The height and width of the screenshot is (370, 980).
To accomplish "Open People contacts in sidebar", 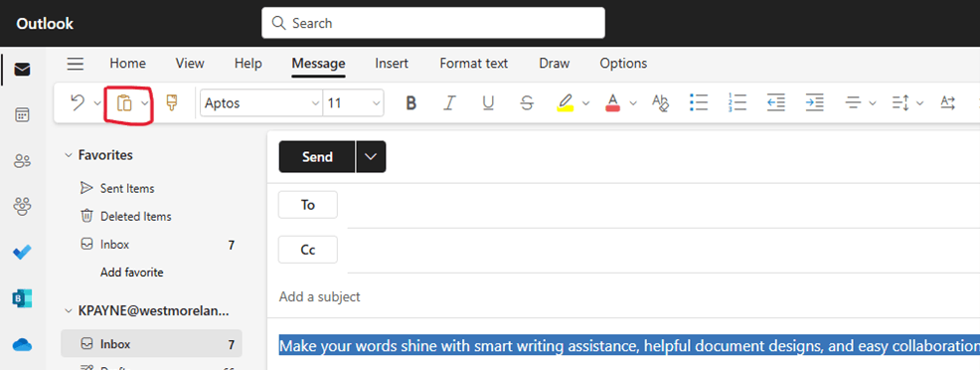I will pos(23,161).
